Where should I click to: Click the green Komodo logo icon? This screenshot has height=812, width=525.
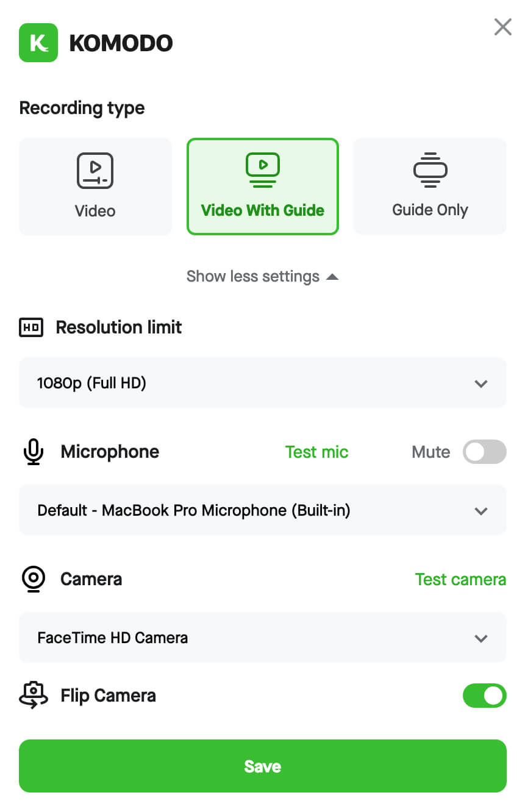[x=38, y=43]
